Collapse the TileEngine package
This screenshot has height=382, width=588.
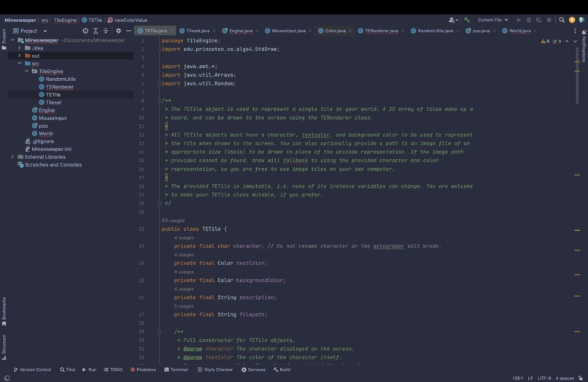click(26, 71)
